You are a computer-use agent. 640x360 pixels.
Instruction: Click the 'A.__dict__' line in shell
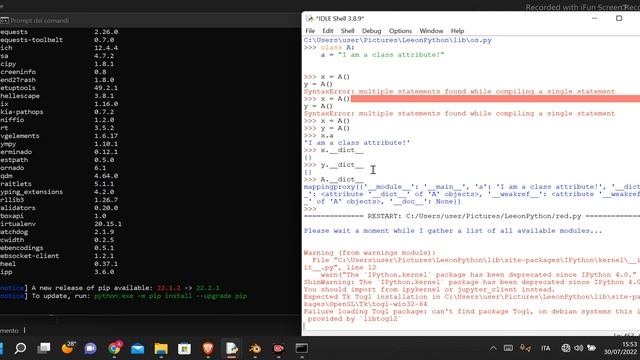[333, 180]
